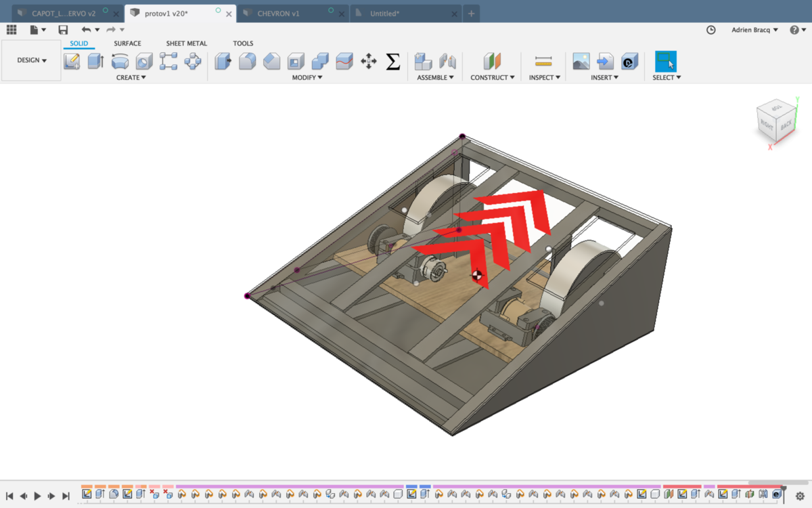Select the Create Sketch tool
The width and height of the screenshot is (812, 508).
pyautogui.click(x=72, y=62)
